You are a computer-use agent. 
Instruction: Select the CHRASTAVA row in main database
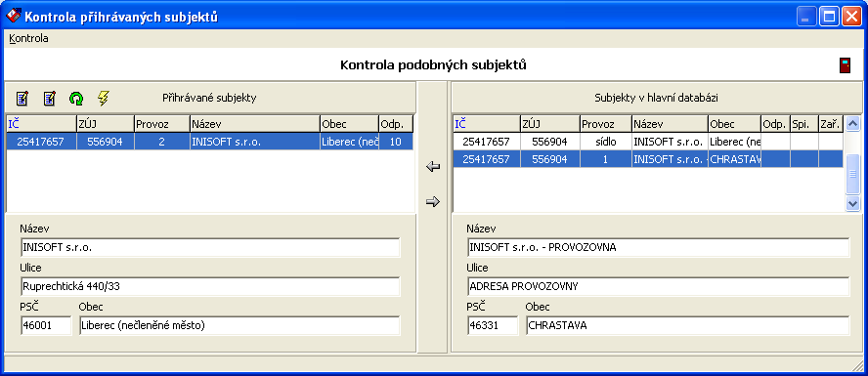click(x=648, y=160)
